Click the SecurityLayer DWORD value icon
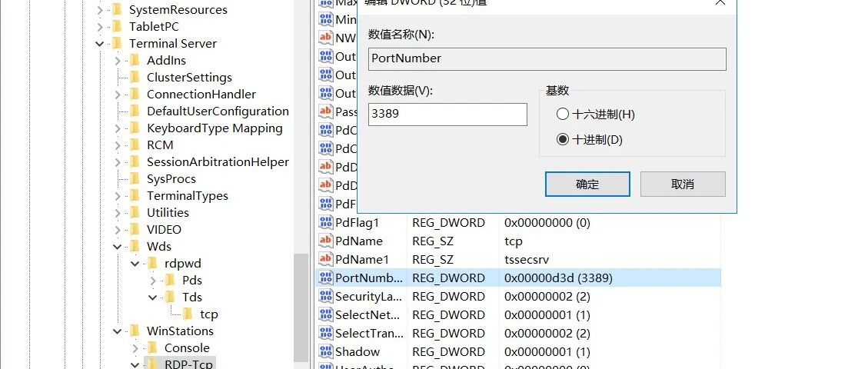Image resolution: width=868 pixels, height=369 pixels. pyautogui.click(x=325, y=297)
